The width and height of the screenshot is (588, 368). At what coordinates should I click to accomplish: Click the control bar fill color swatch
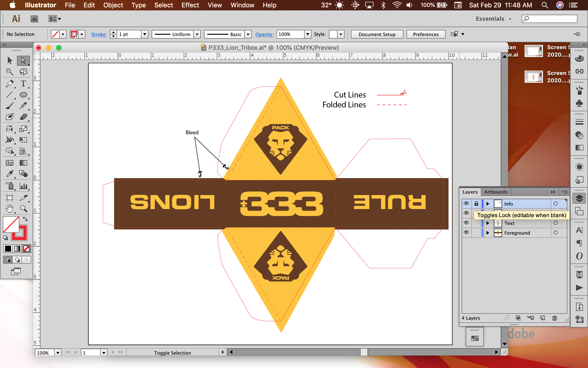point(55,34)
